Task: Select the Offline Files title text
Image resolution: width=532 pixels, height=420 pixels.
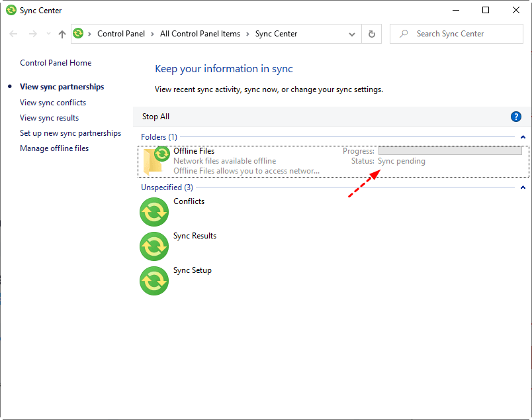Action: (x=194, y=151)
